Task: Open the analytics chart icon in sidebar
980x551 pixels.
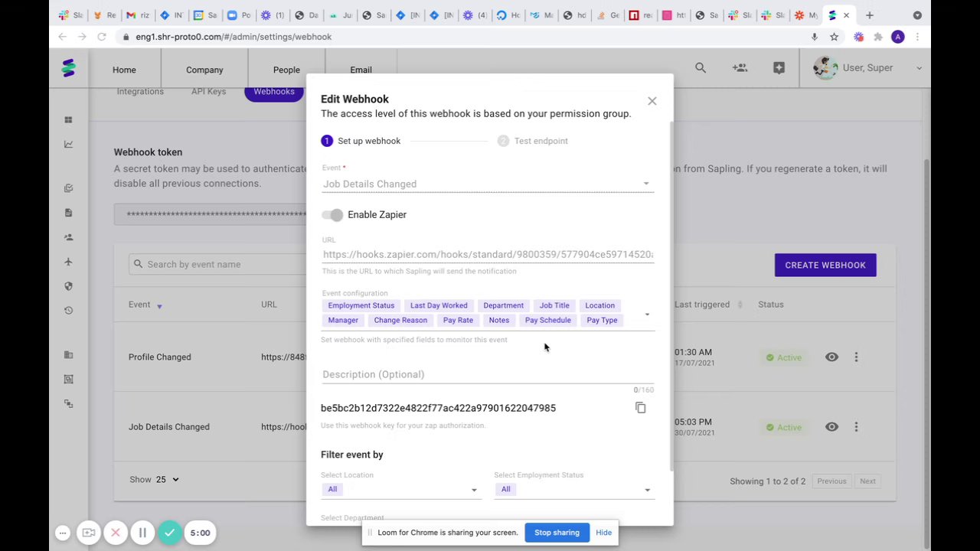Action: pos(68,144)
